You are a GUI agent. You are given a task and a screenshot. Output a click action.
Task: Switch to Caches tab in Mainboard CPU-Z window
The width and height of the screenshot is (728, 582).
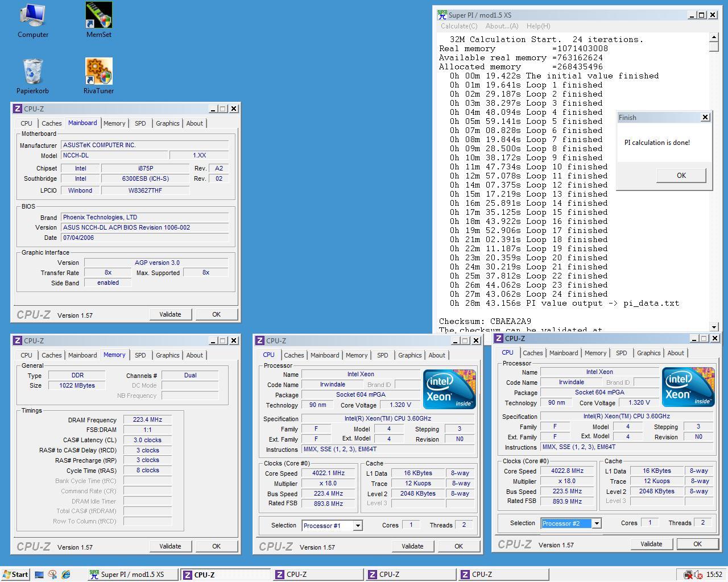(51, 123)
